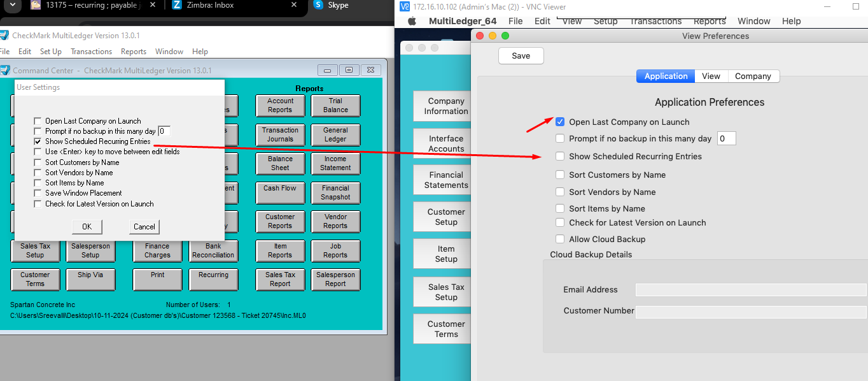Screen dimensions: 868x381
Task: Click the Email Address input field
Action: tap(751, 290)
